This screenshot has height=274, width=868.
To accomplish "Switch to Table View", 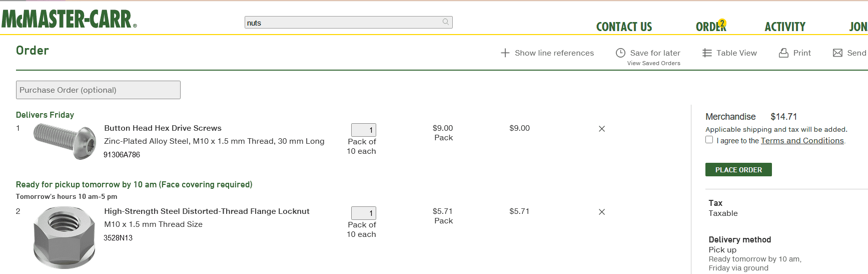I will coord(736,53).
